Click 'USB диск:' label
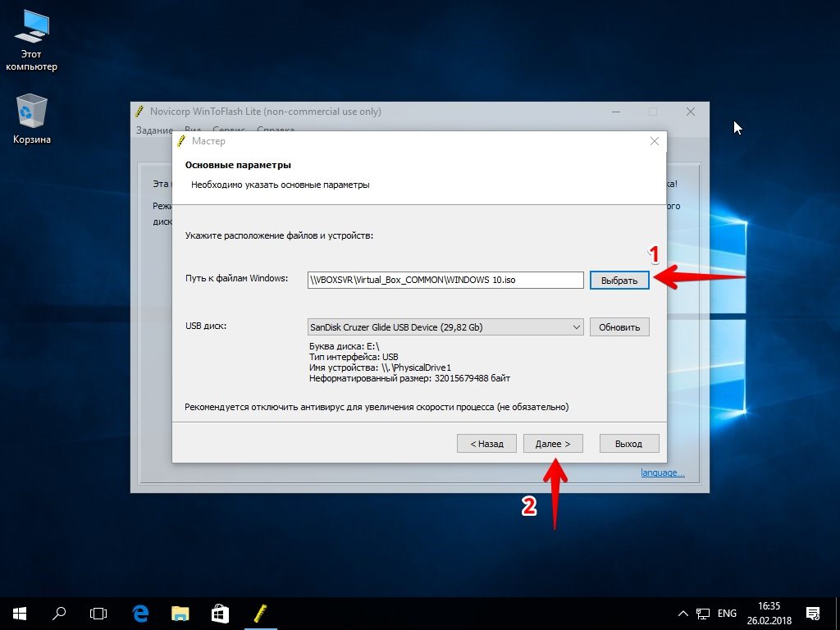 coord(206,326)
